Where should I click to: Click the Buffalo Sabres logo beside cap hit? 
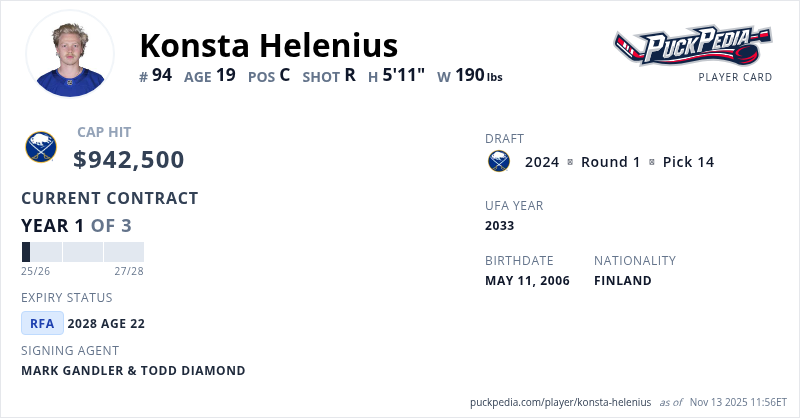(x=41, y=148)
